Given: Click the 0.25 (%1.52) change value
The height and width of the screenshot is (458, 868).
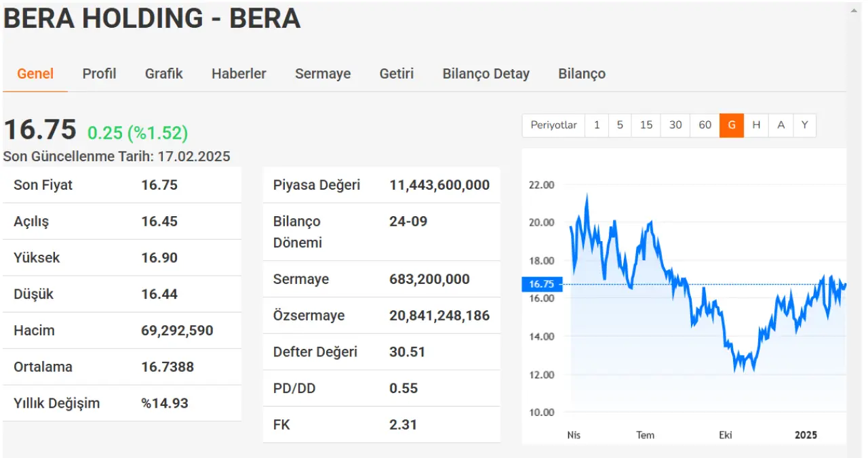Looking at the screenshot, I should point(138,133).
